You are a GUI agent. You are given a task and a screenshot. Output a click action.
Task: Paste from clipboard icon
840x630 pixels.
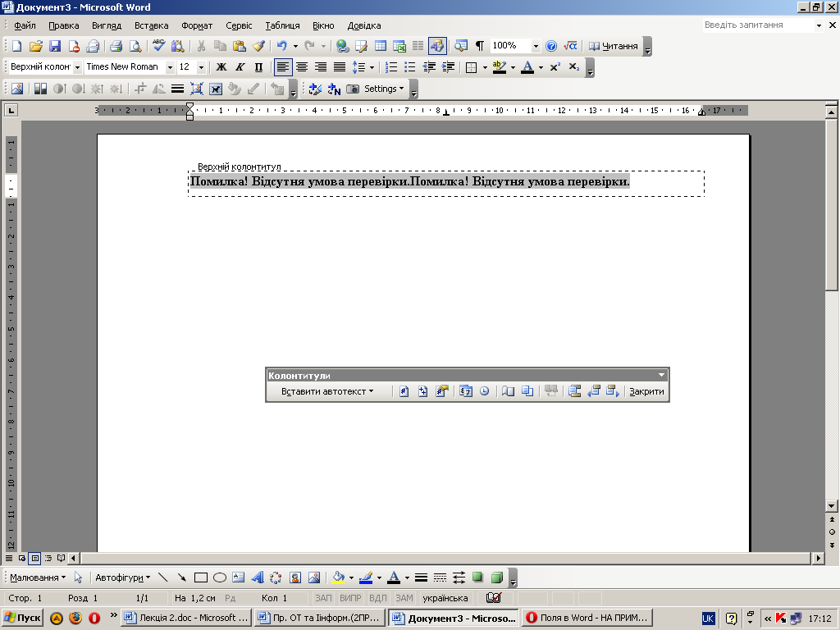coord(240,46)
